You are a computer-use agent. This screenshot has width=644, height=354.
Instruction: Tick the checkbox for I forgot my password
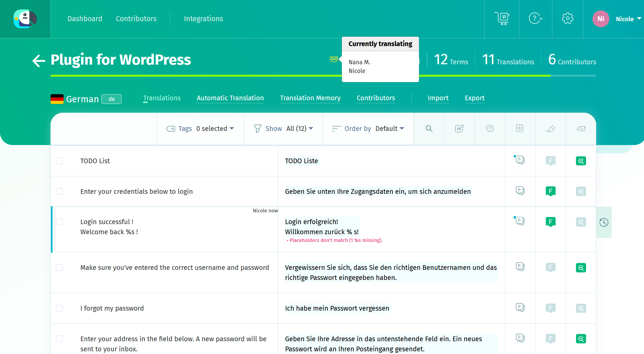[59, 308]
